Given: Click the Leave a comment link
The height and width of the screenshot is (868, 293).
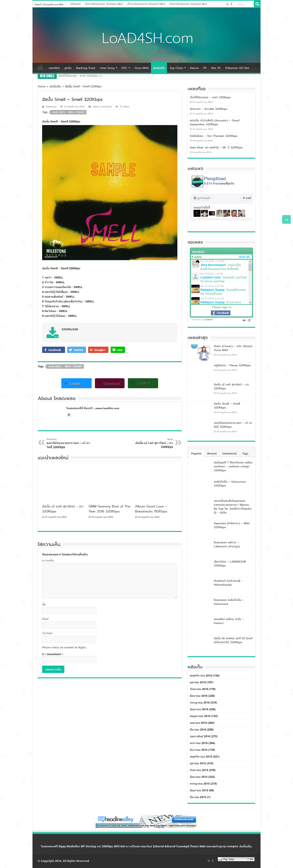Looking at the screenshot, I should pyautogui.click(x=102, y=107).
